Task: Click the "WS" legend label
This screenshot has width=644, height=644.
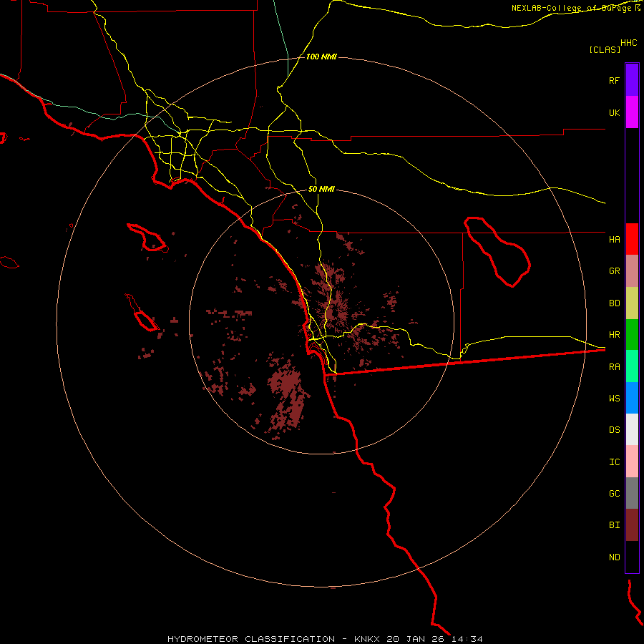Action: [x=614, y=398]
